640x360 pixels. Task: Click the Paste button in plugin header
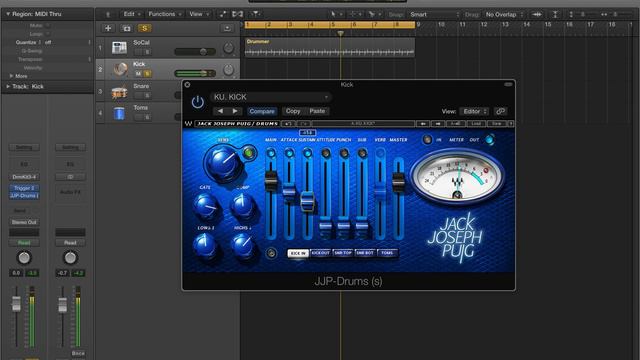pyautogui.click(x=317, y=111)
